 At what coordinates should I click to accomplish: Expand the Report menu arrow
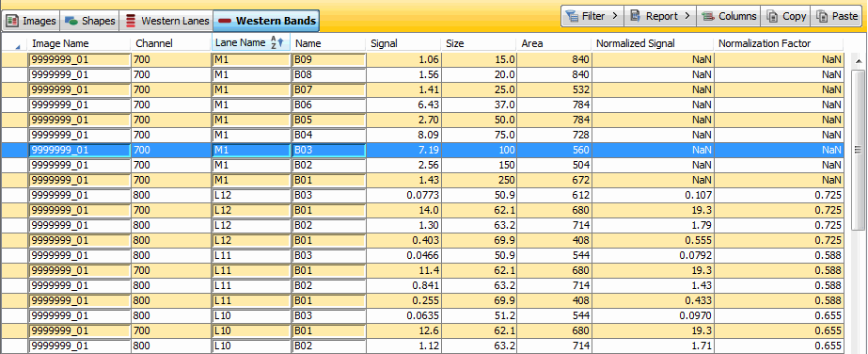coord(687,16)
